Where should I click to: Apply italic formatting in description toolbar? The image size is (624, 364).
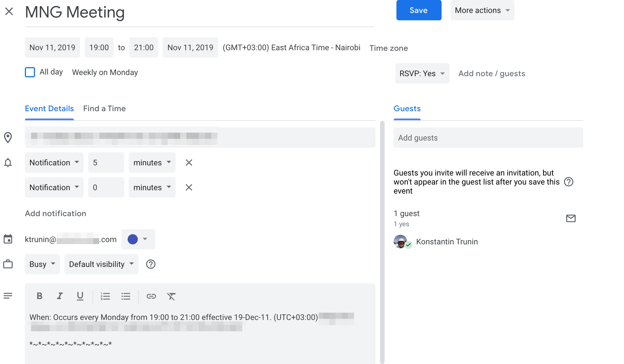tap(60, 296)
